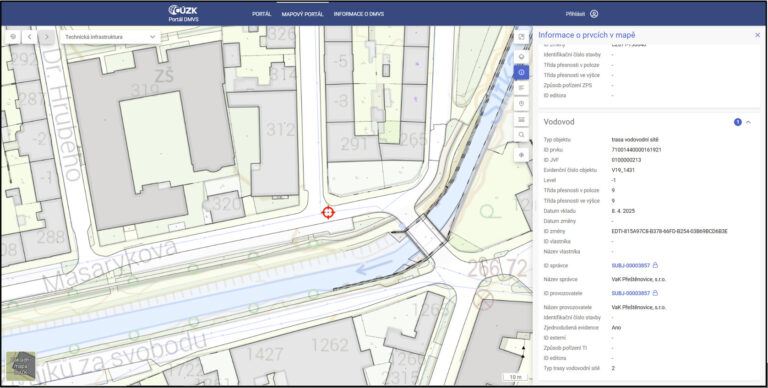Click the Vodovod count badge
Image resolution: width=768 pixels, height=388 pixels.
pyautogui.click(x=738, y=122)
